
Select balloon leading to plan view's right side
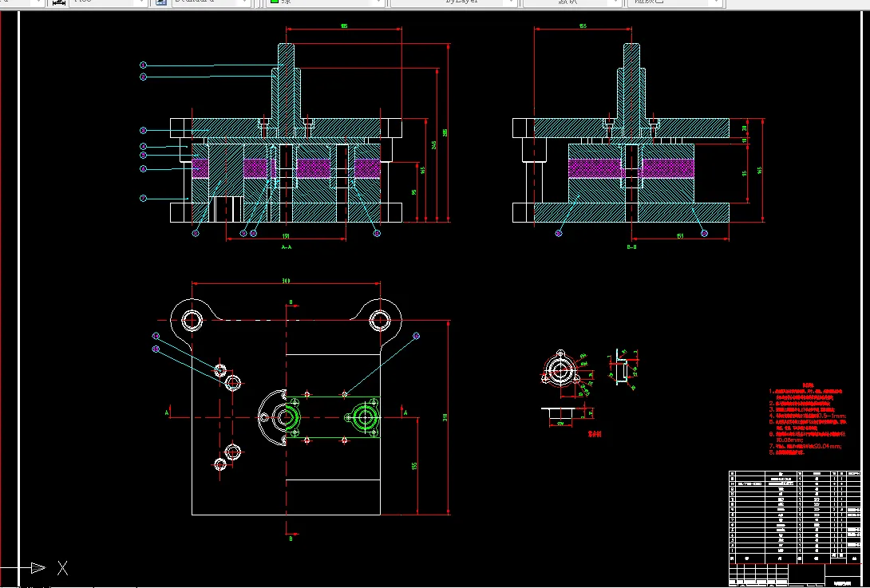(x=417, y=336)
